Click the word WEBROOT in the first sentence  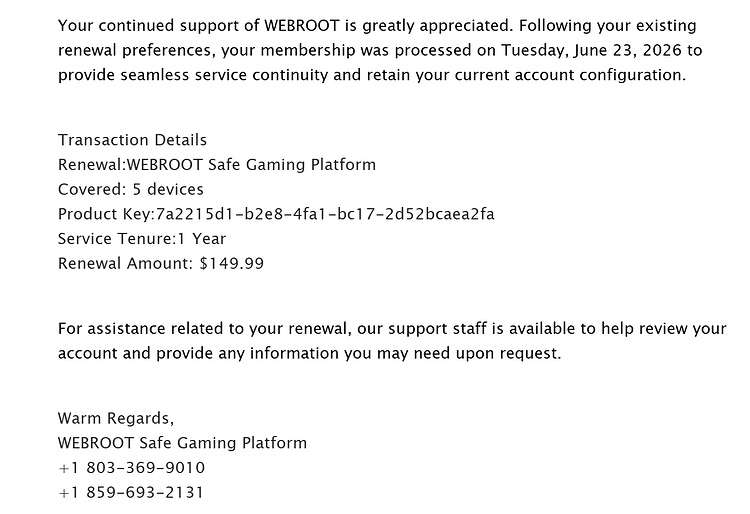pos(302,25)
